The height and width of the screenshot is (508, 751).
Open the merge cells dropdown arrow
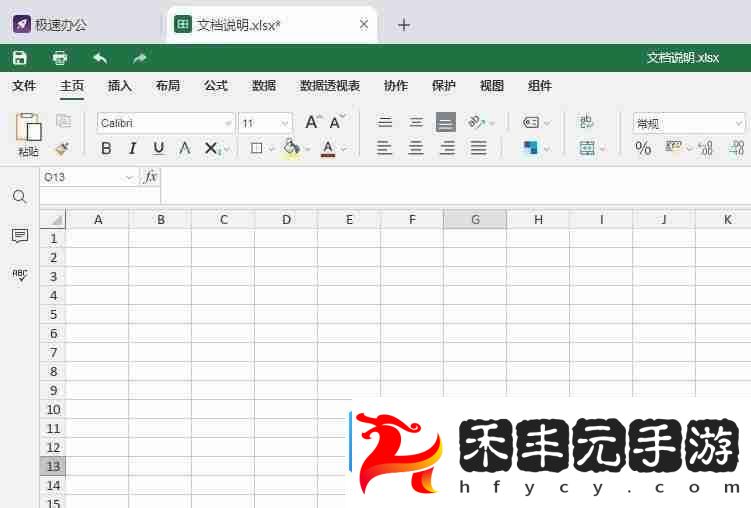[x=603, y=149]
